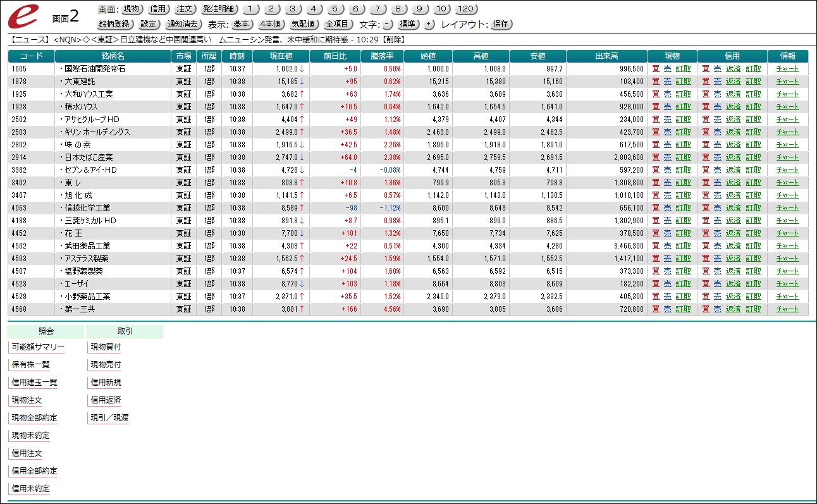This screenshot has height=504, width=817.
Task: Click 信用 訂取 for 味の素
Action: (x=753, y=145)
